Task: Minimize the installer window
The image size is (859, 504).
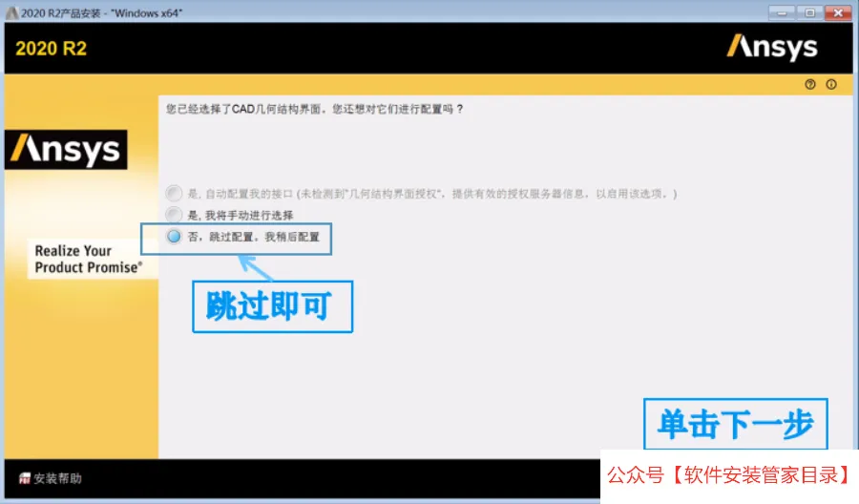Action: tap(782, 12)
